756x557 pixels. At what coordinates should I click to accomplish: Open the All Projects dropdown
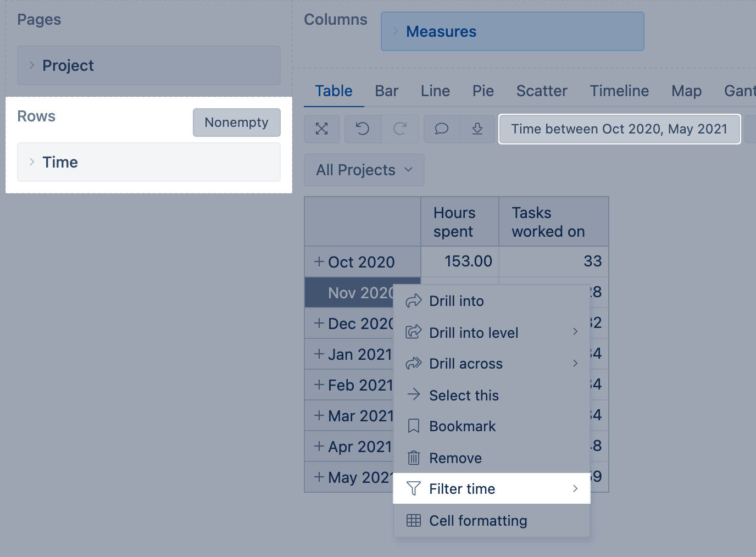[364, 170]
